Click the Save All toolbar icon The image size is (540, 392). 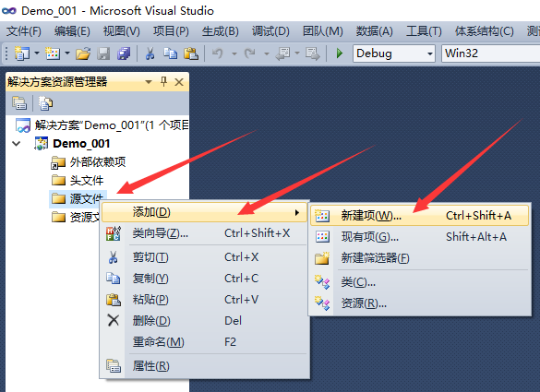point(124,53)
